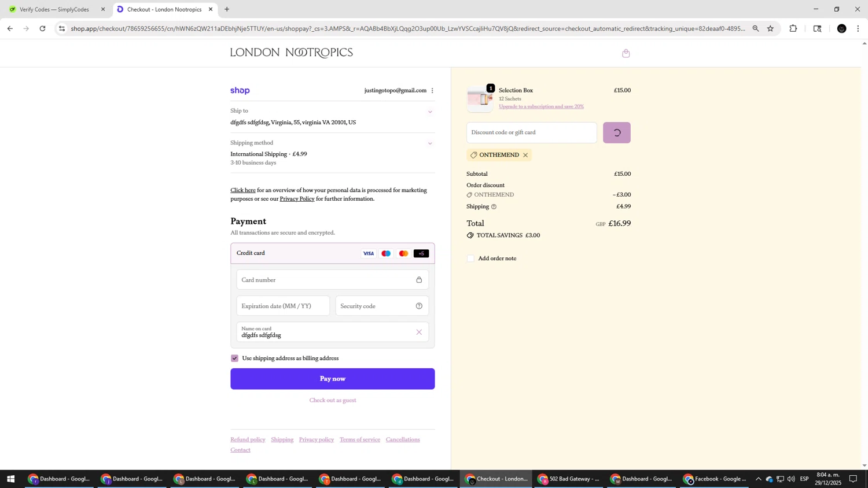Expand the Shipping method section
868x488 pixels.
[429, 143]
